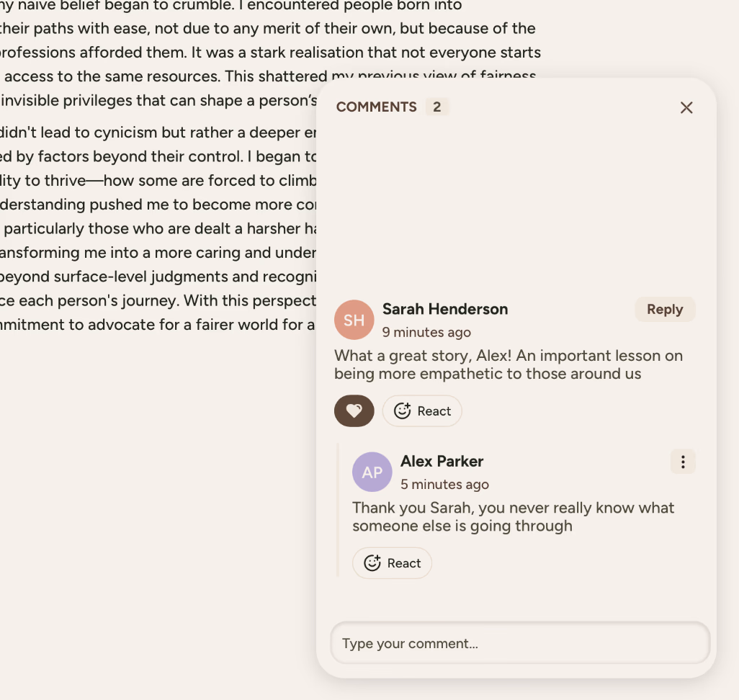Click Alex Parker's AP avatar
This screenshot has height=700, width=739.
tap(372, 472)
